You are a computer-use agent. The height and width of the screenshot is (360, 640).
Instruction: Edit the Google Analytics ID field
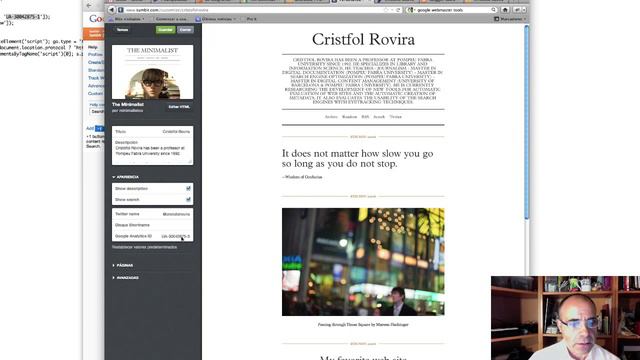point(153,236)
